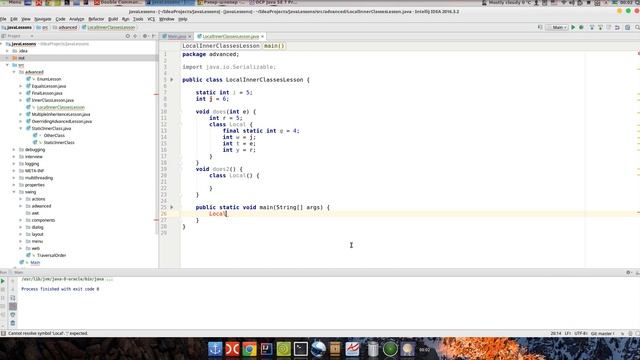The height and width of the screenshot is (360, 640).
Task: Clear console with the trash icon
Action: pos(13,323)
